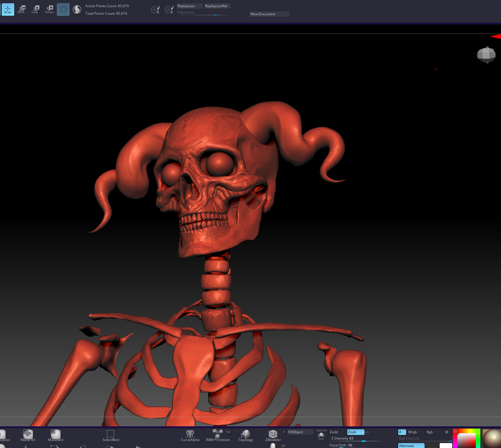Activate Draw mode button
Screen dimensions: 501x448
[8, 9]
